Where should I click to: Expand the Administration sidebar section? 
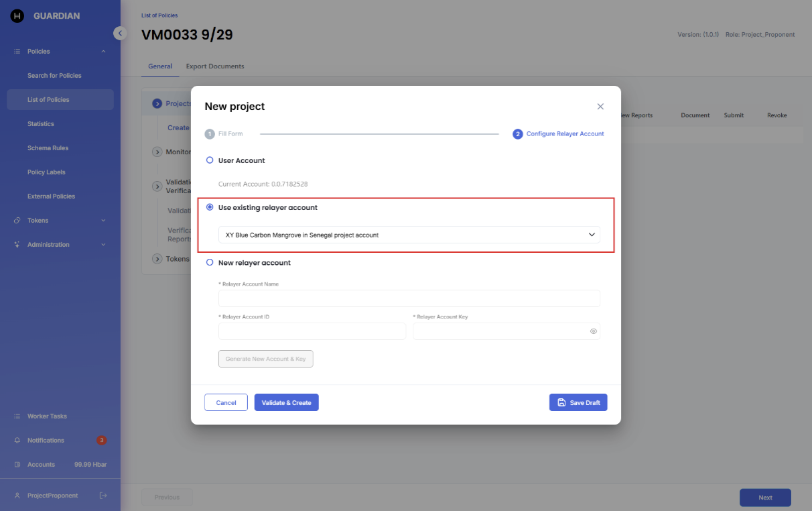(x=103, y=245)
